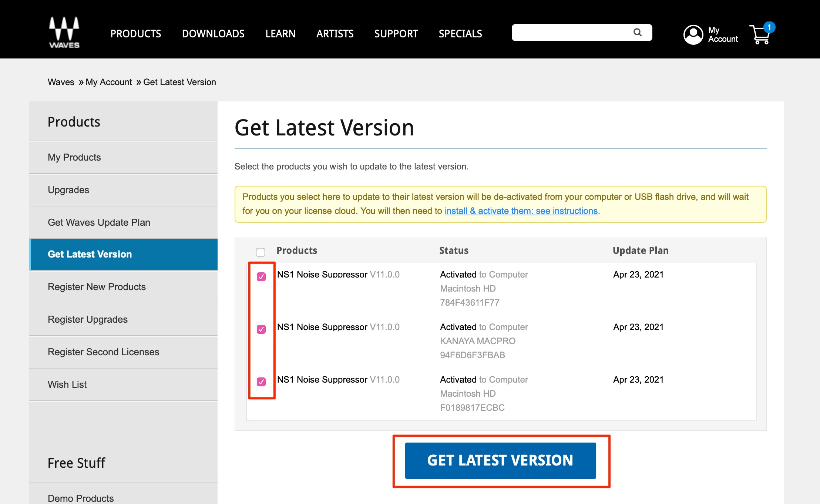Open the DOWNLOADS menu
This screenshot has width=820, height=504.
pyautogui.click(x=213, y=34)
